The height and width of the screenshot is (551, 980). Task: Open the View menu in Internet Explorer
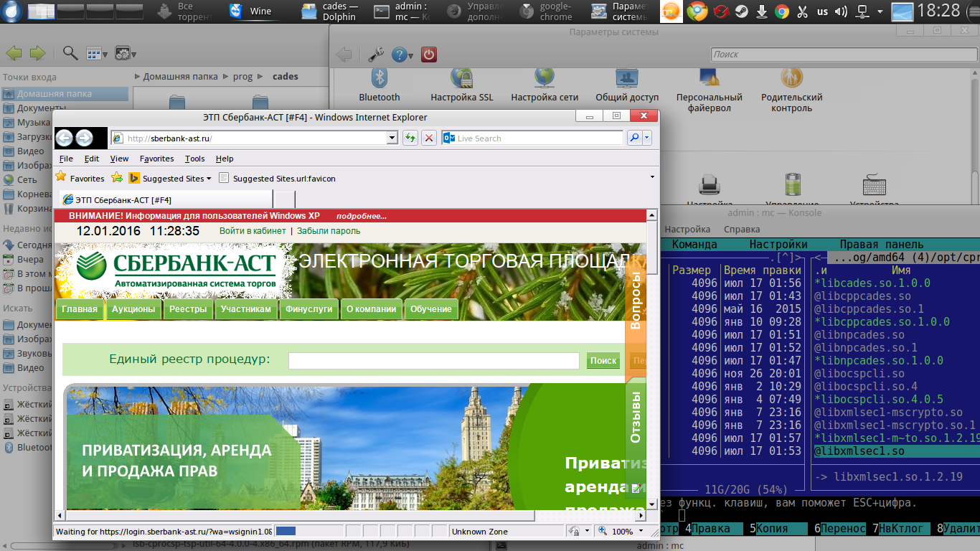(119, 159)
